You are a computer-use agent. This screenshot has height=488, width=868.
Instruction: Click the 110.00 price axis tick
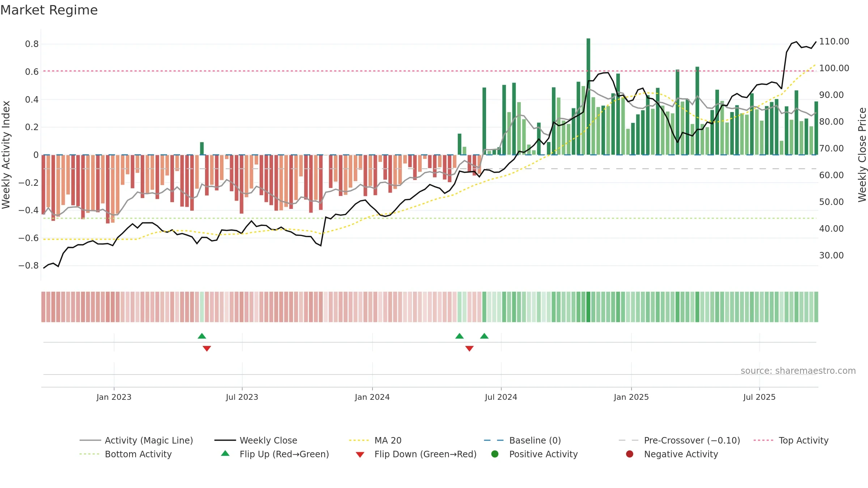click(x=834, y=42)
